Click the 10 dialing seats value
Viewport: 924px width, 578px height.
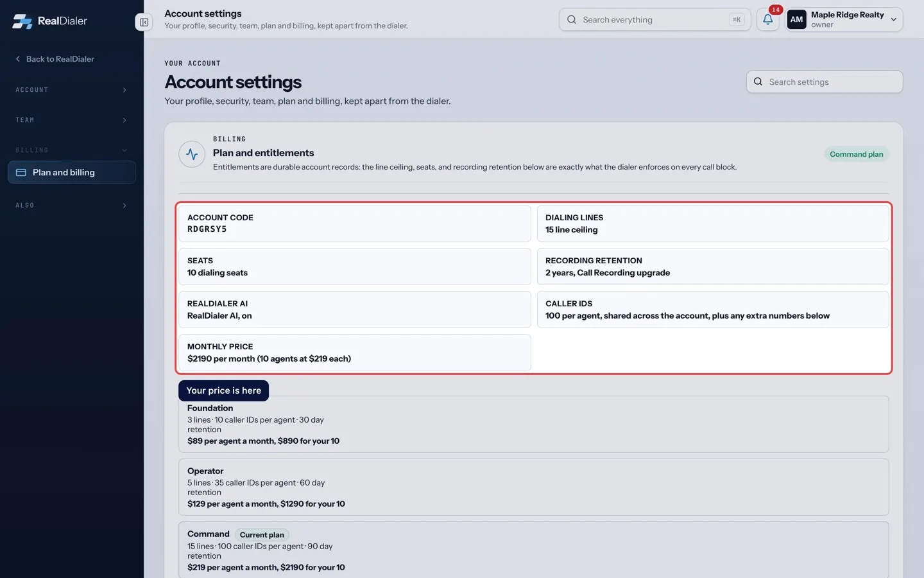(218, 273)
